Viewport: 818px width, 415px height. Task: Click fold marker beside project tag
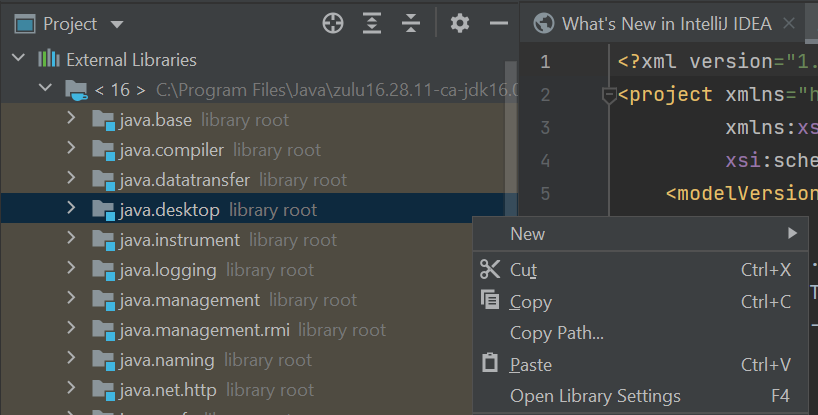(609, 96)
